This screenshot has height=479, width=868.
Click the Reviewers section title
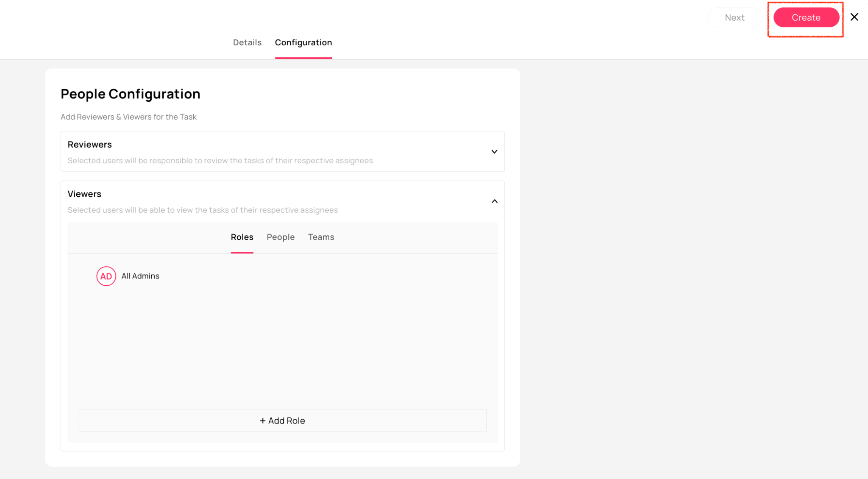click(89, 144)
